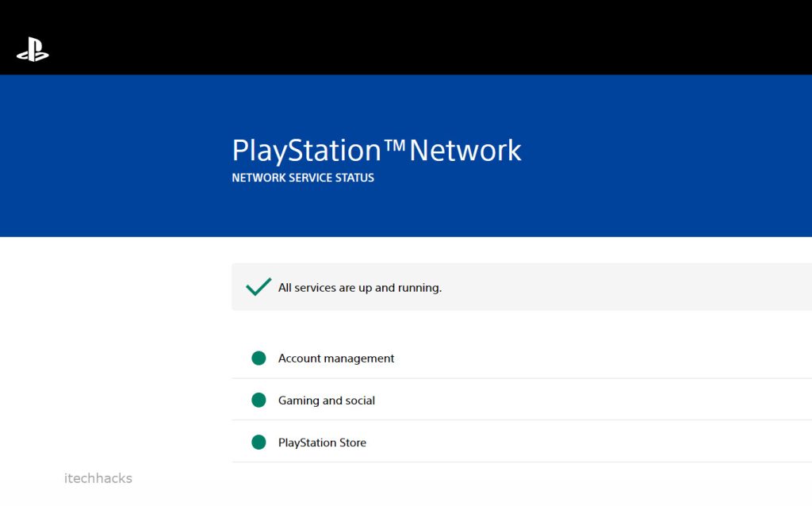The image size is (812, 506).
Task: Click the PlayStation logo in header
Action: point(33,49)
